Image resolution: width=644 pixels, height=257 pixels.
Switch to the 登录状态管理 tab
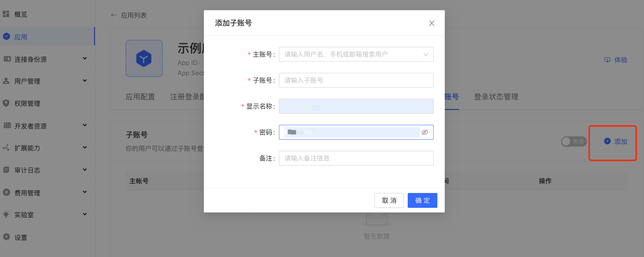point(496,97)
